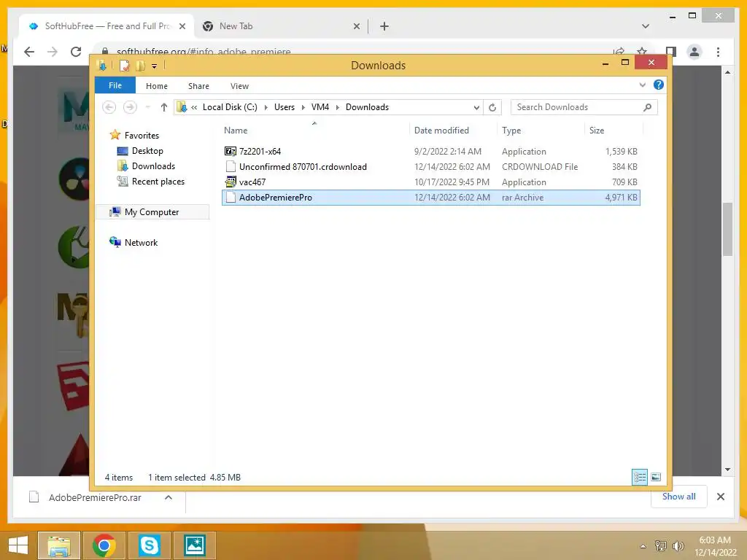Click Show all downloads
Image resolution: width=747 pixels, height=560 pixels.
pos(678,497)
